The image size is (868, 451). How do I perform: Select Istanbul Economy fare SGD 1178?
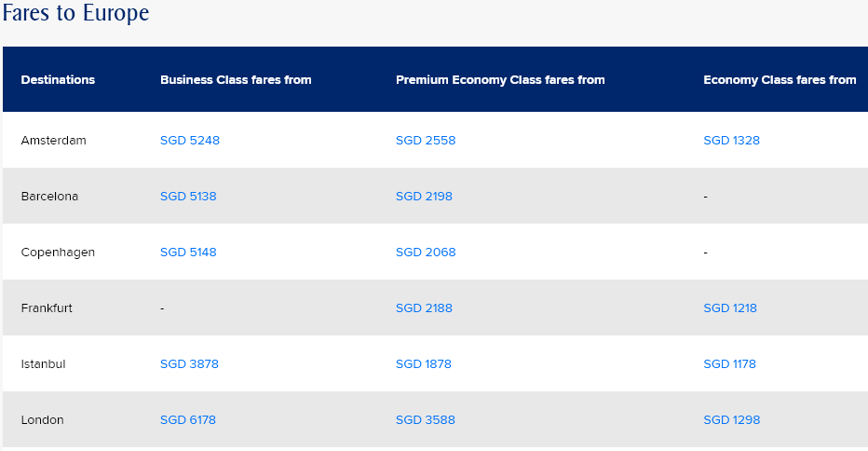pyautogui.click(x=729, y=364)
